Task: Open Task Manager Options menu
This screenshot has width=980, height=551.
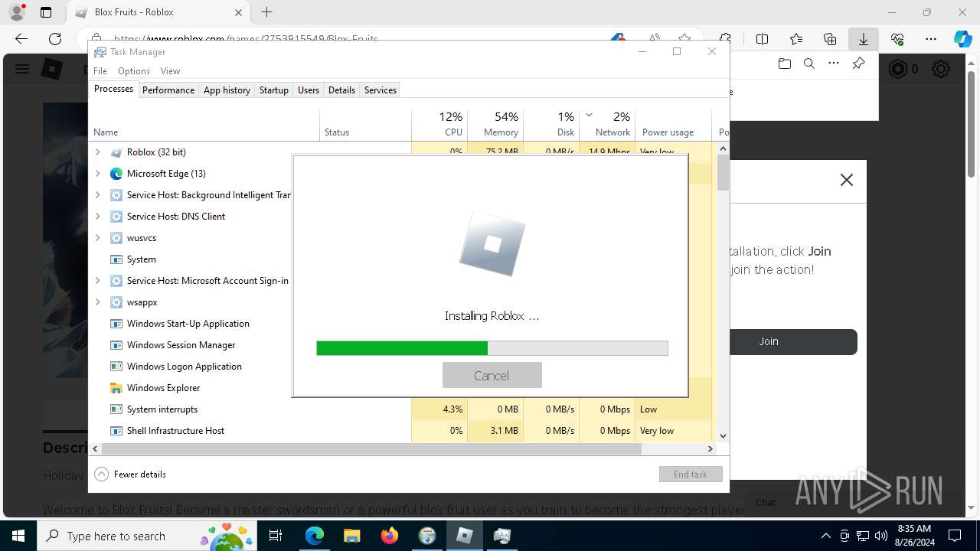Action: 134,70
